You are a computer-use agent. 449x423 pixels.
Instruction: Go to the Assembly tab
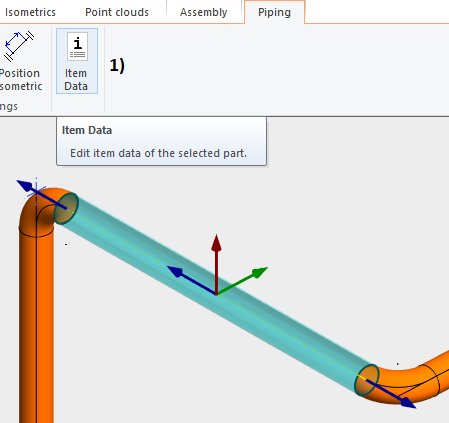(204, 12)
